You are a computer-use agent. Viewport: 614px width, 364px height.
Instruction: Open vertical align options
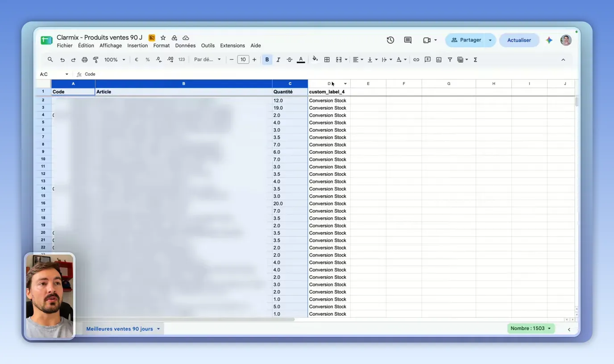(x=372, y=60)
